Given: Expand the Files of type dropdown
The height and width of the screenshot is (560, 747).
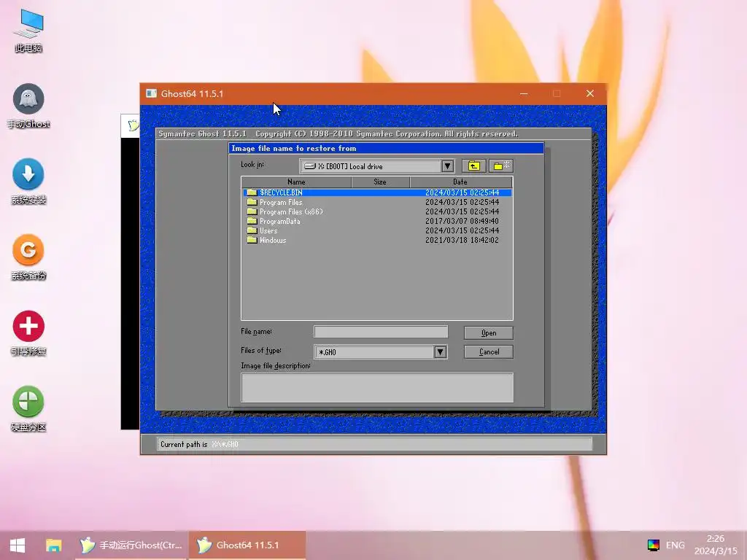Looking at the screenshot, I should pos(440,352).
